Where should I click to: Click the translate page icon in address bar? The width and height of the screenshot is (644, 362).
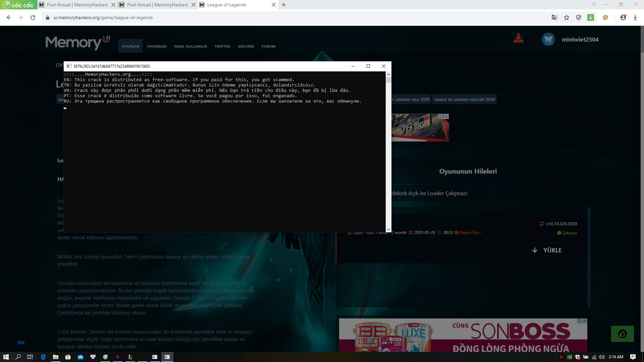pos(554,17)
